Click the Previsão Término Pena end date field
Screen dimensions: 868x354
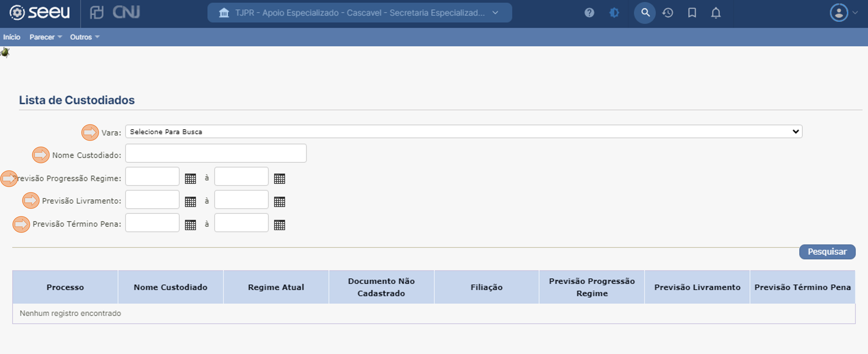241,222
